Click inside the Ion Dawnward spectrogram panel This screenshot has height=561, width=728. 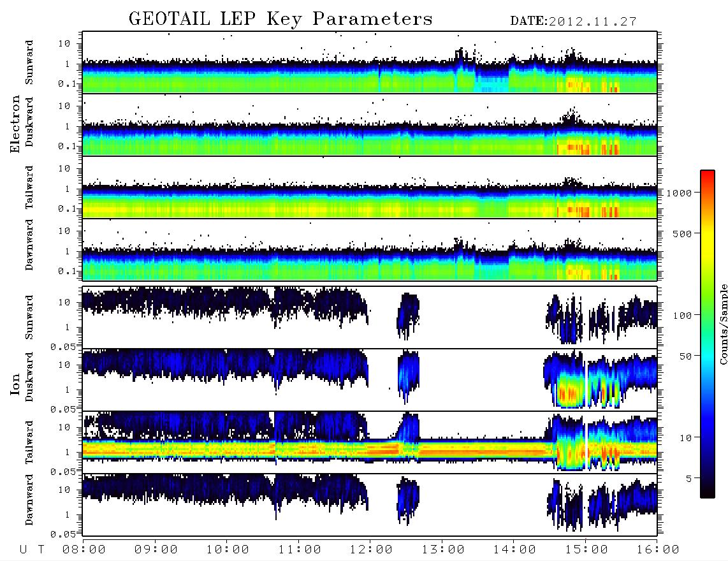[370, 504]
